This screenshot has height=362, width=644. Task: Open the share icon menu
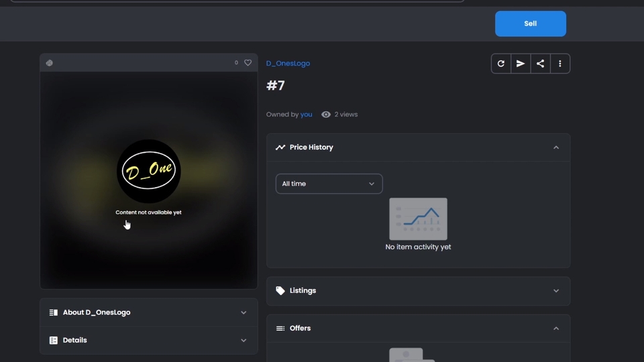(540, 64)
